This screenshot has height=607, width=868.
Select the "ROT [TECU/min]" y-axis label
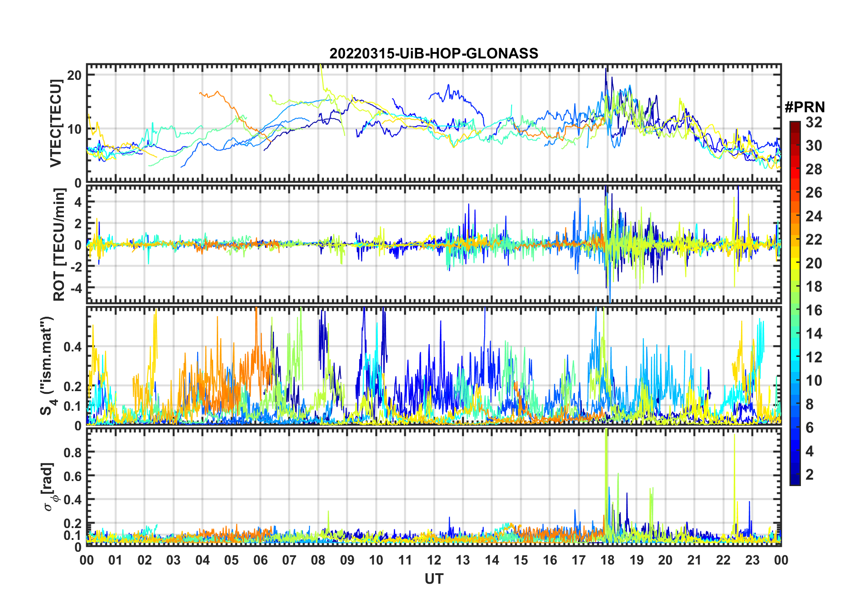[59, 245]
